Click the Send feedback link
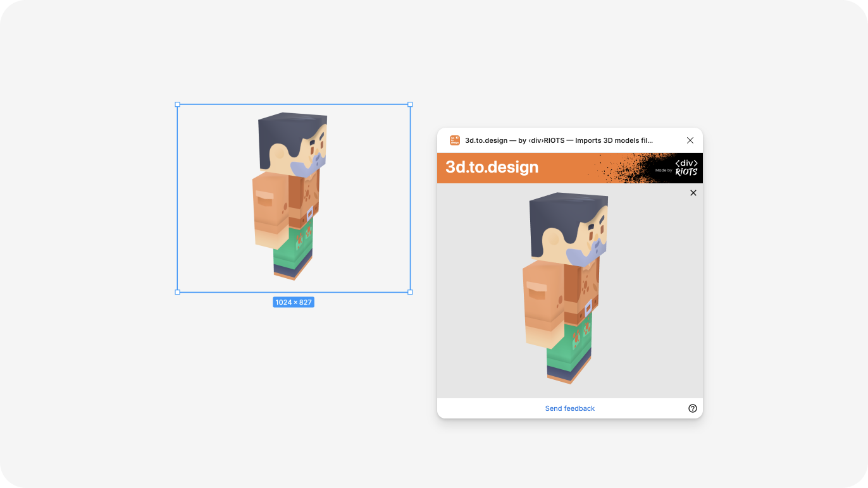Viewport: 868px width, 488px height. 569,408
